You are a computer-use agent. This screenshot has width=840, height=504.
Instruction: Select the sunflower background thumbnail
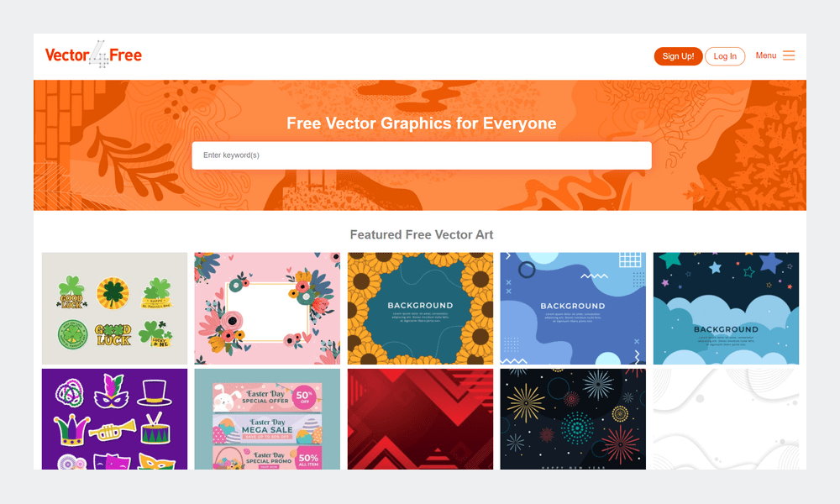pyautogui.click(x=421, y=308)
